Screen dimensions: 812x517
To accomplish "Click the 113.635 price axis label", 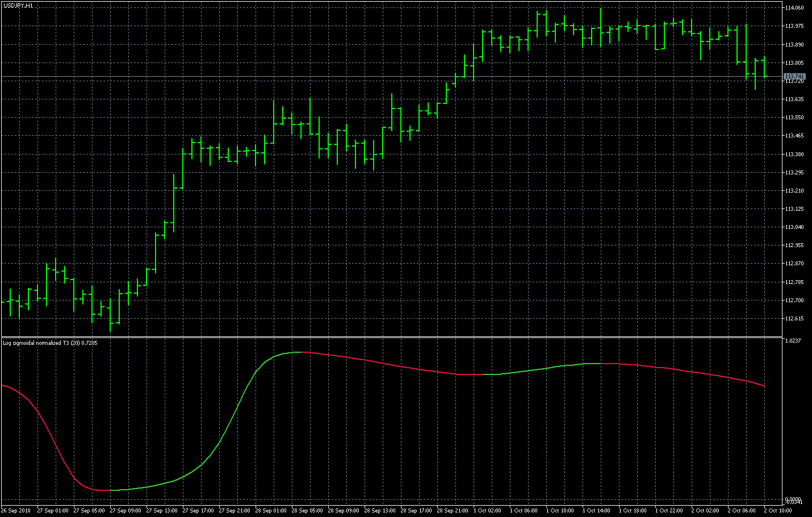I will pos(794,99).
